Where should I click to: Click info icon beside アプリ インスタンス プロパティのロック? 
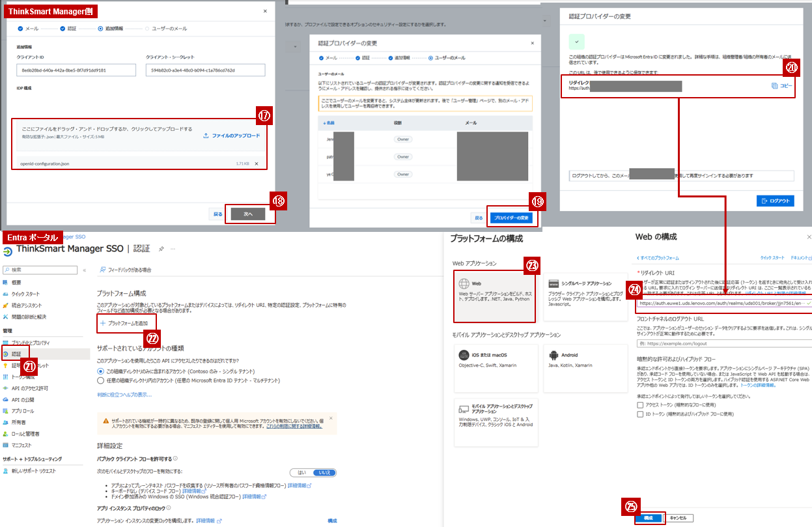click(x=169, y=507)
